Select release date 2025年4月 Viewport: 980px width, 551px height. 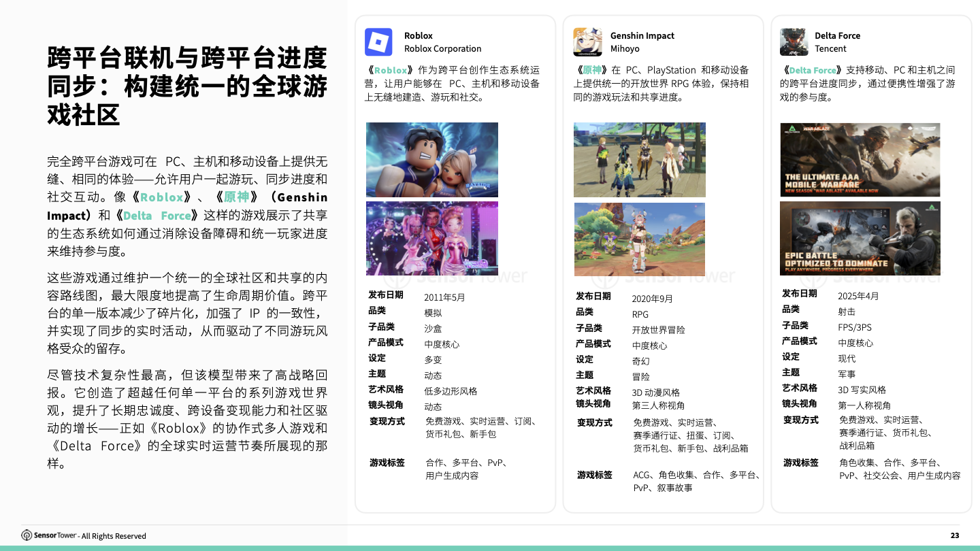(x=858, y=296)
